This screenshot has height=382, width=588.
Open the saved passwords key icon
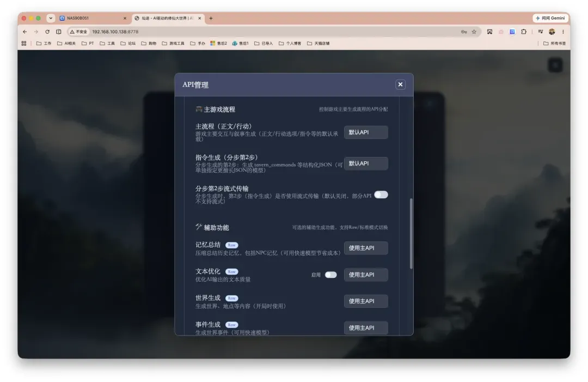(x=464, y=32)
